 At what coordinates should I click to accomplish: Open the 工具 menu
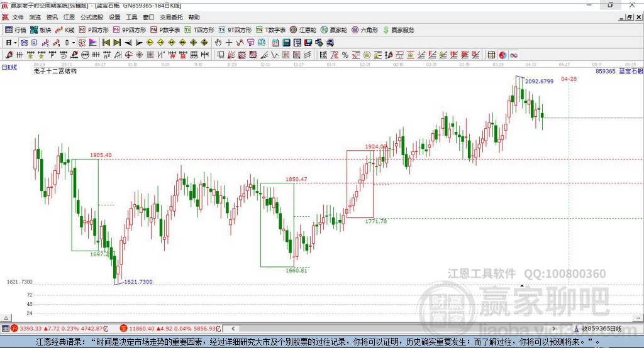click(x=131, y=17)
